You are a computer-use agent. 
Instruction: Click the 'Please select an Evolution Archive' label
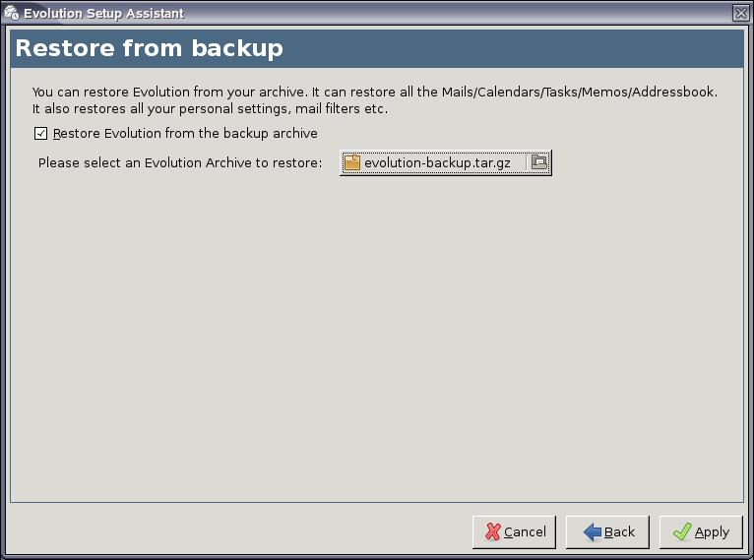[x=180, y=163]
